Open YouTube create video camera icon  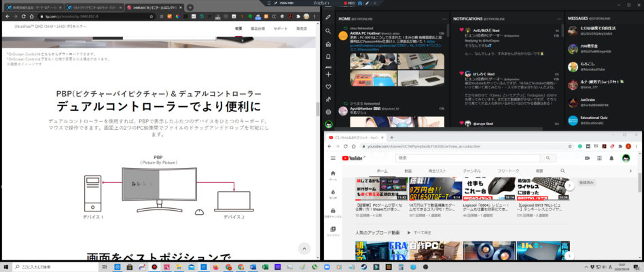[x=588, y=158]
